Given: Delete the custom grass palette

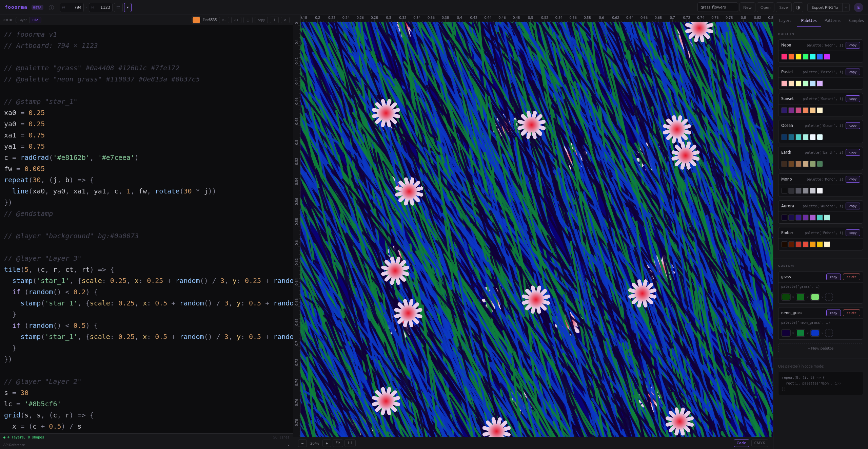Looking at the screenshot, I should pos(851,277).
